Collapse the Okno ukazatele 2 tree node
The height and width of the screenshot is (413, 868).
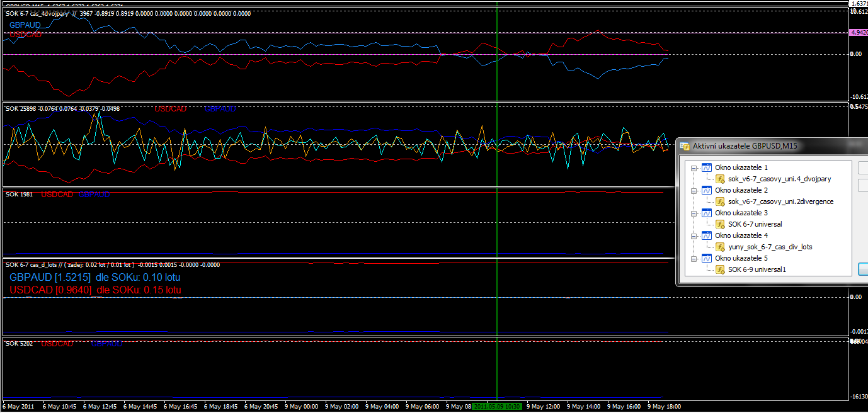point(694,191)
